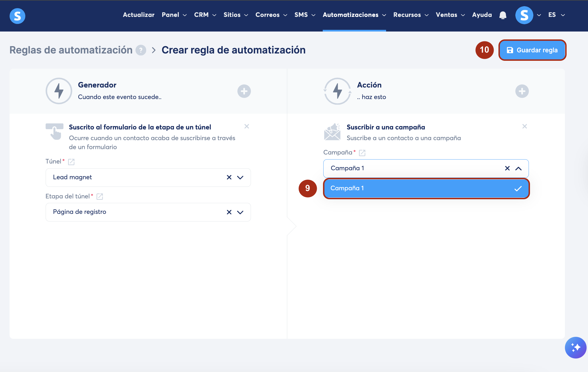Click the Guardar regla button

(532, 50)
